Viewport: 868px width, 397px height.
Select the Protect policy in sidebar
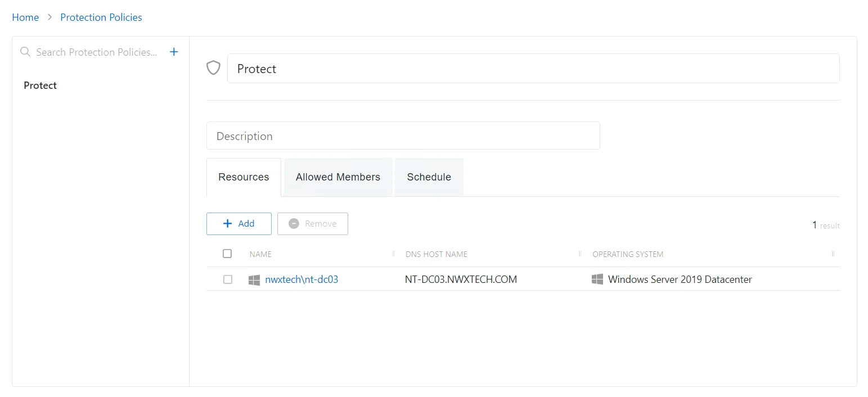tap(40, 85)
